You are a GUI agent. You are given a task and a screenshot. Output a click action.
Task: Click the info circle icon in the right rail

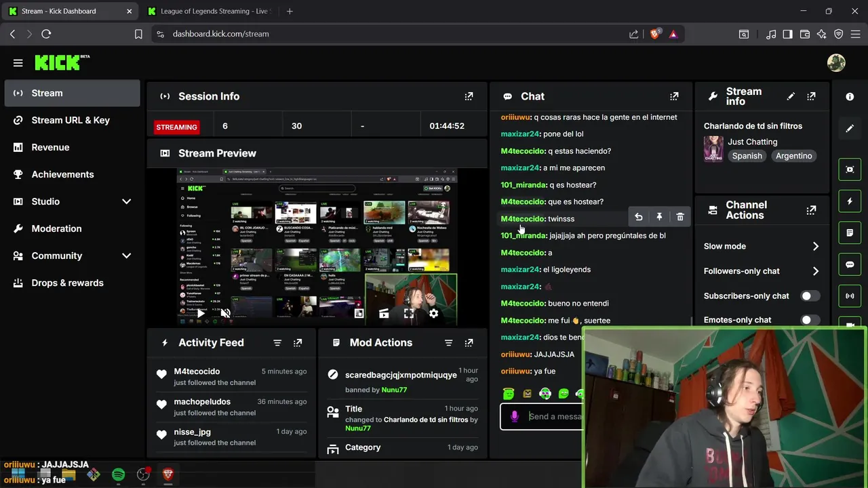point(850,97)
